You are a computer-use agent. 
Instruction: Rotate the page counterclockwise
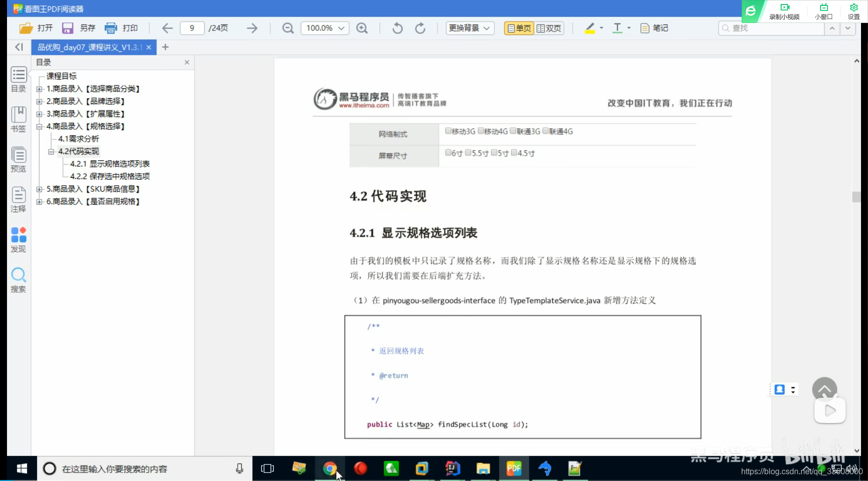398,28
